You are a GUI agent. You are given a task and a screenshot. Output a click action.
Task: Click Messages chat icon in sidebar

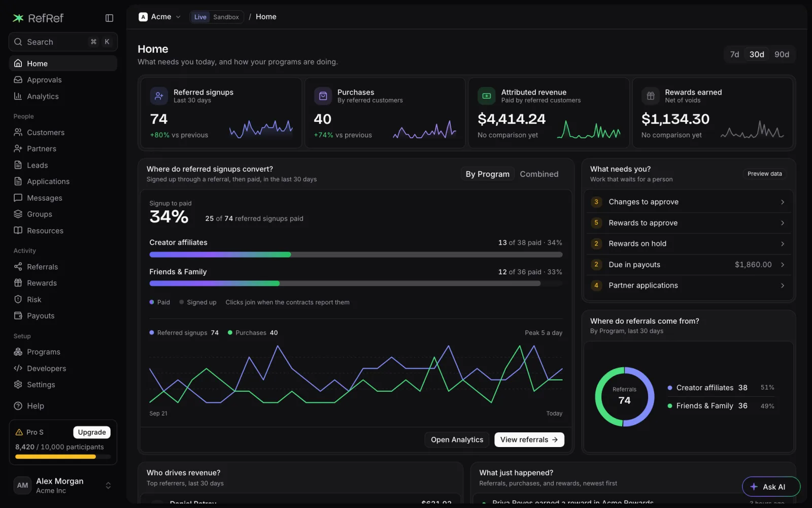18,198
